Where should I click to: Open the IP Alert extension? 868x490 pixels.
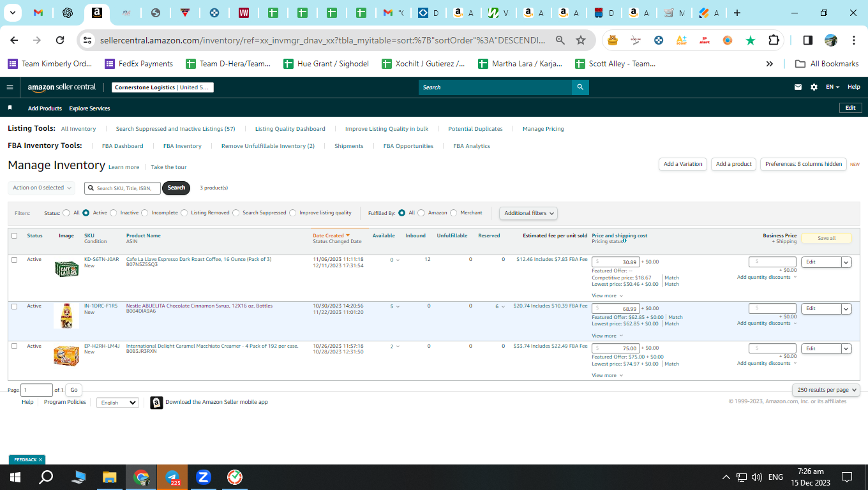[705, 40]
